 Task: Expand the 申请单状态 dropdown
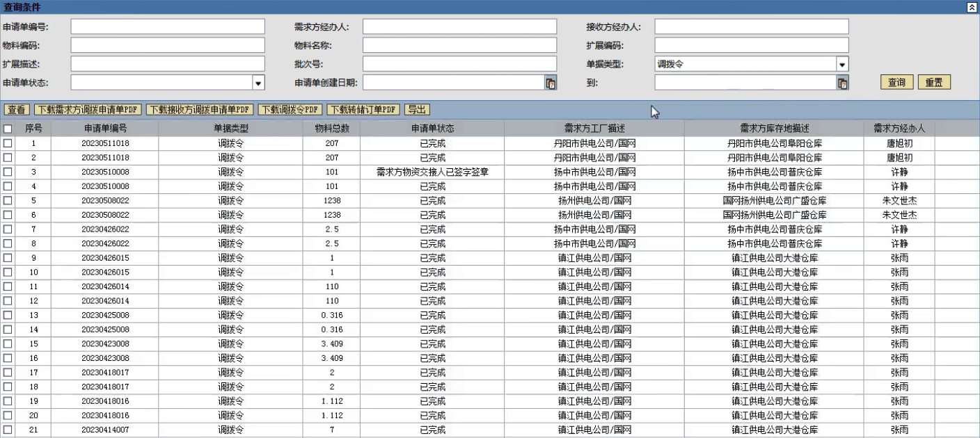click(x=258, y=83)
